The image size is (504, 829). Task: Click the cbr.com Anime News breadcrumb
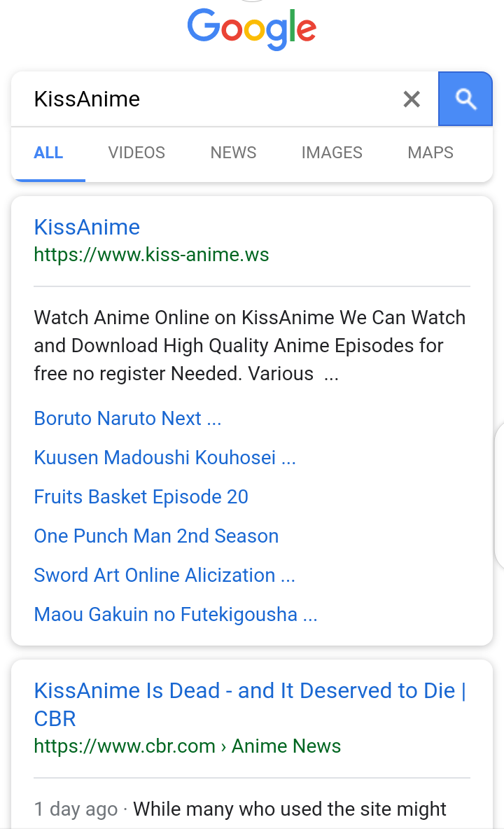pos(187,746)
